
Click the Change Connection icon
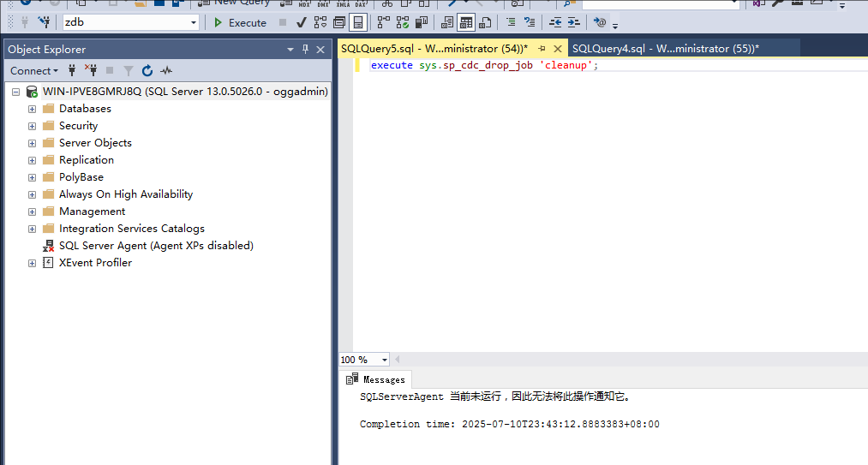[x=44, y=23]
